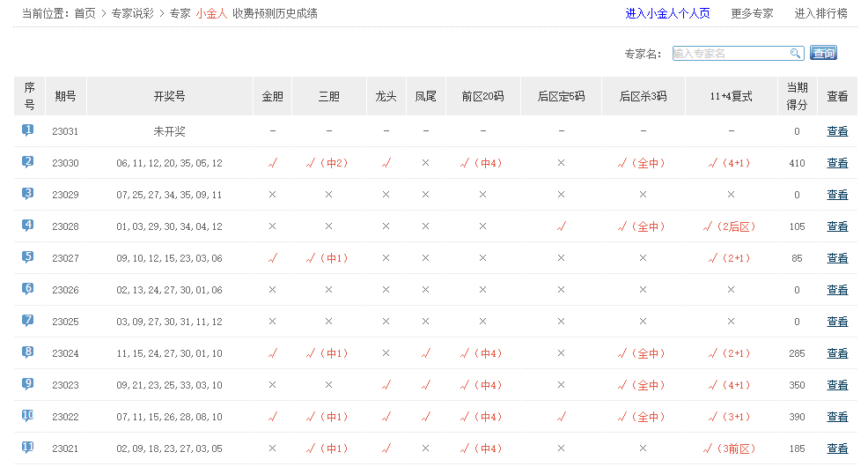Open 查看 link for period 23021
868x467 pixels.
click(837, 448)
